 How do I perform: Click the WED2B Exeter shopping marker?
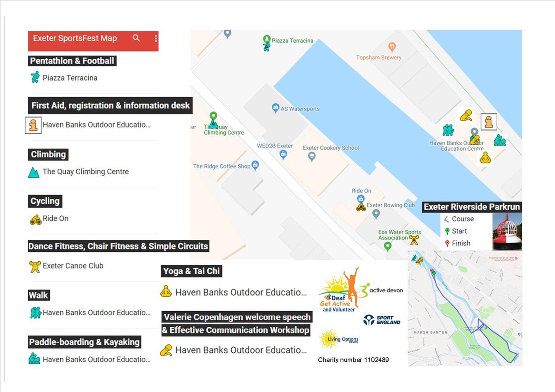point(284,155)
